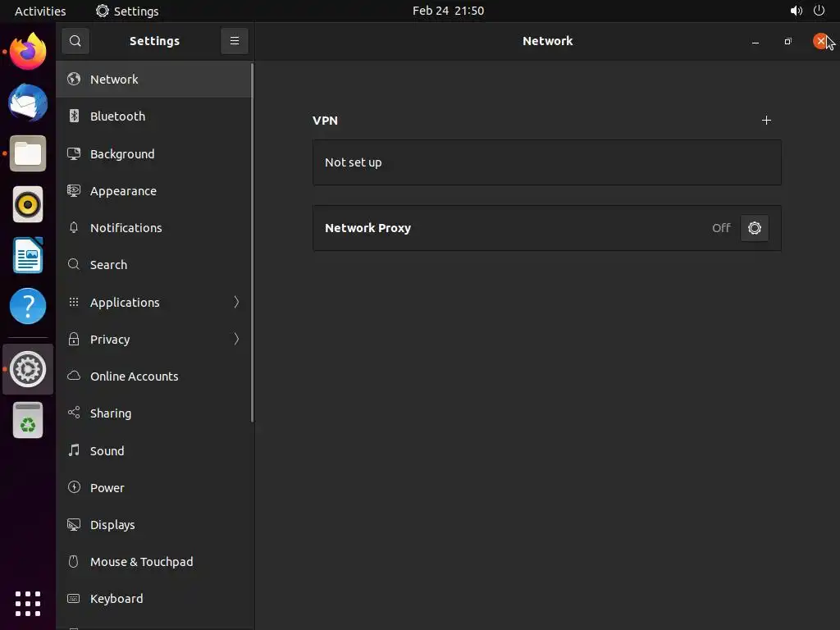Switch to Displays settings

click(112, 525)
